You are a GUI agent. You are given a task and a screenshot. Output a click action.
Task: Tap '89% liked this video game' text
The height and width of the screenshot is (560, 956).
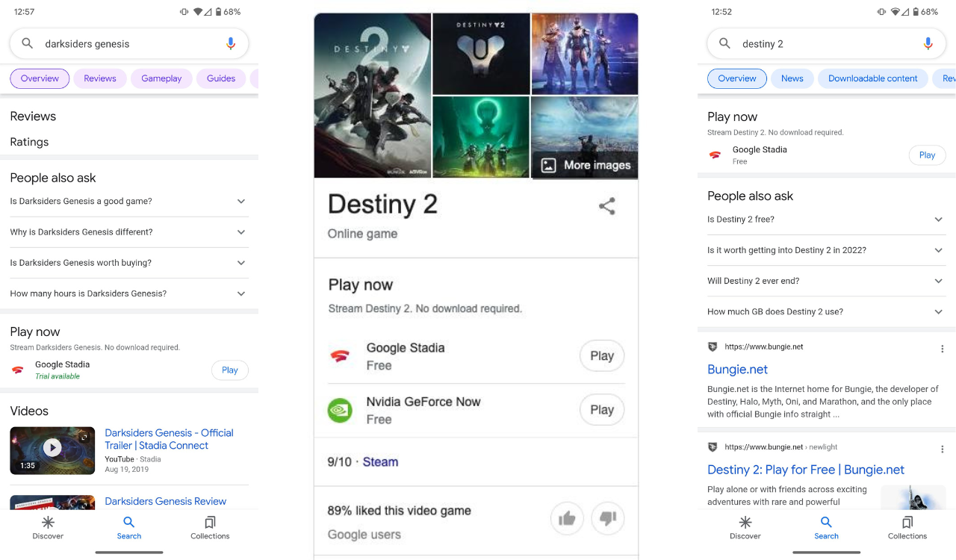click(399, 511)
